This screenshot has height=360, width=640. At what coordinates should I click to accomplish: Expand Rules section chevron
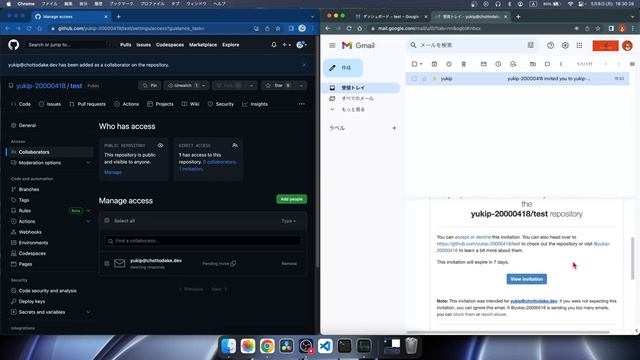[x=88, y=211]
